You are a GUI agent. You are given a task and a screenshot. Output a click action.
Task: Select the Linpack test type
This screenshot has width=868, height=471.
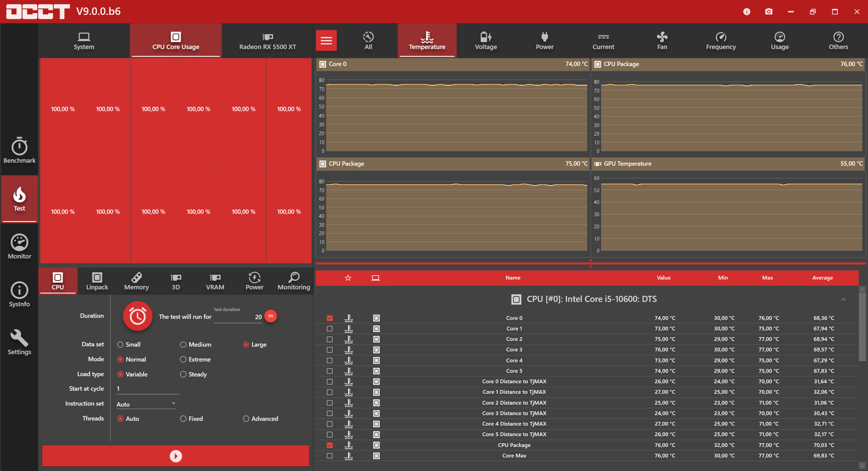coord(97,281)
